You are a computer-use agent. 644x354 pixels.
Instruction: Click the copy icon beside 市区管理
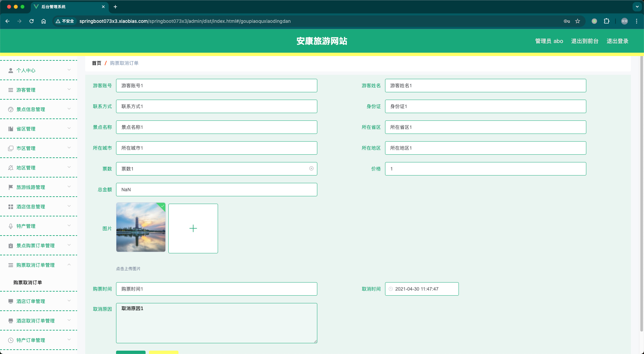click(11, 148)
